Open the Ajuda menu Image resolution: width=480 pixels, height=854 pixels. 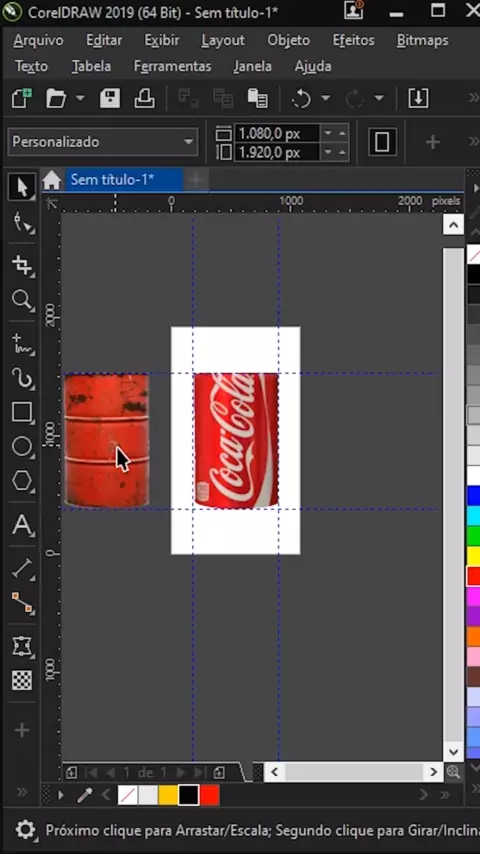point(313,66)
